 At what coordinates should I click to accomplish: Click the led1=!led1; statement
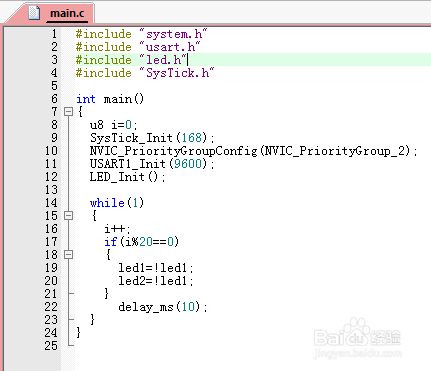coord(156,268)
